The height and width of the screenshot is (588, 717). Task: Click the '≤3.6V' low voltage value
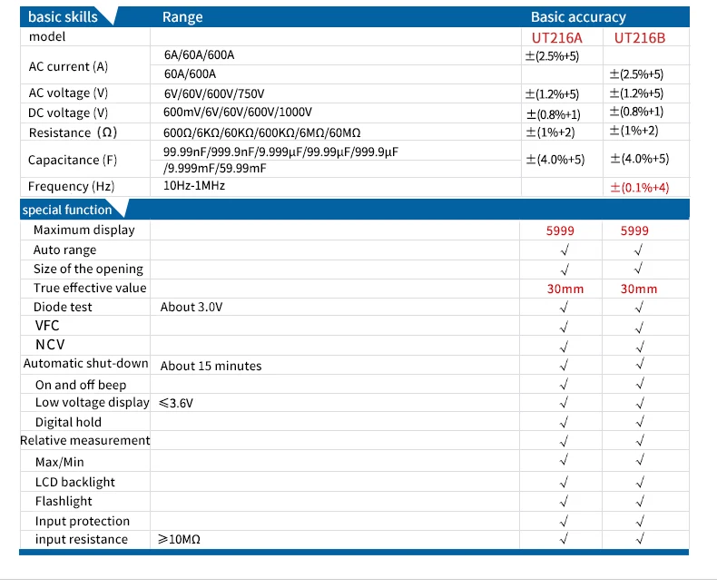[176, 403]
